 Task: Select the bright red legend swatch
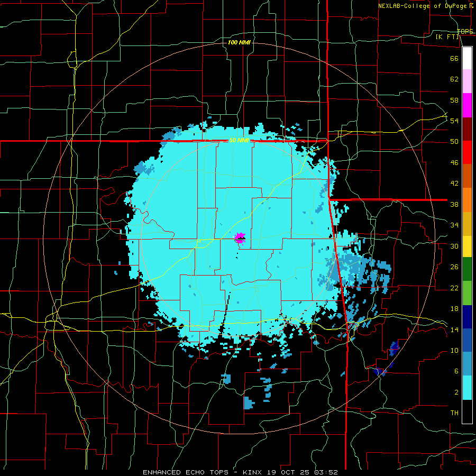tap(467, 152)
